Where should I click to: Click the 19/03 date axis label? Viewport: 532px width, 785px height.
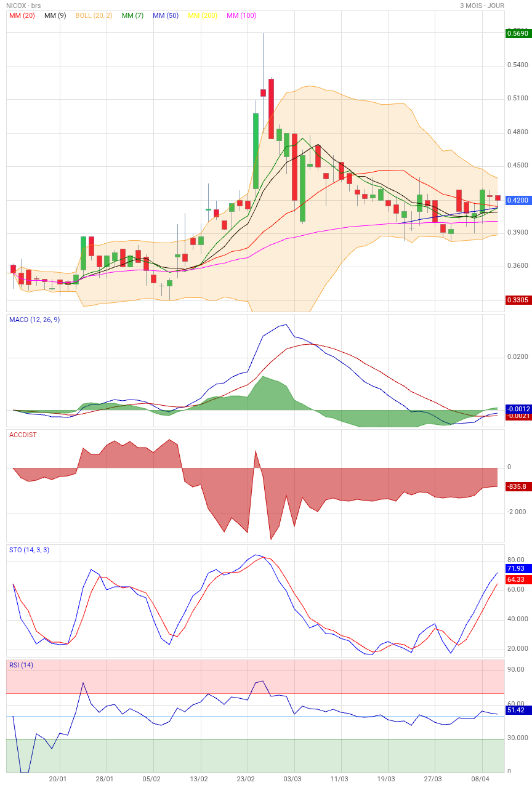(386, 779)
